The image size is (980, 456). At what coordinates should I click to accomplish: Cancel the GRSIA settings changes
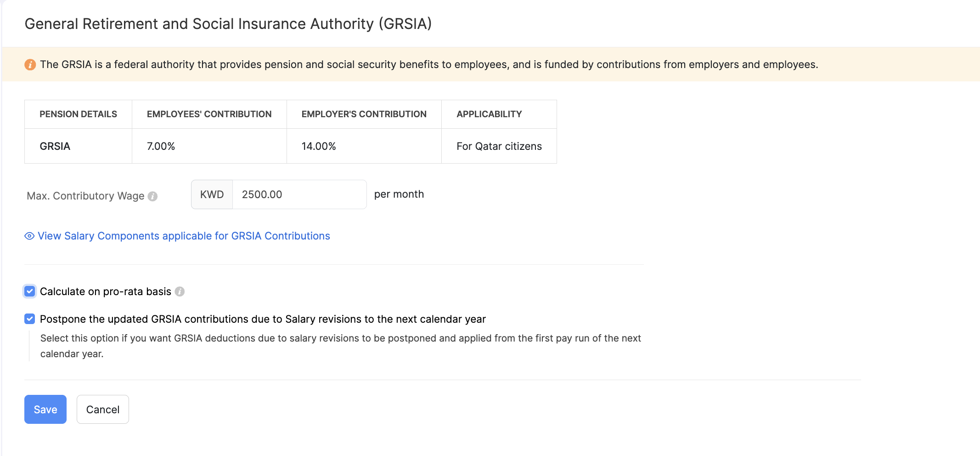(x=102, y=410)
